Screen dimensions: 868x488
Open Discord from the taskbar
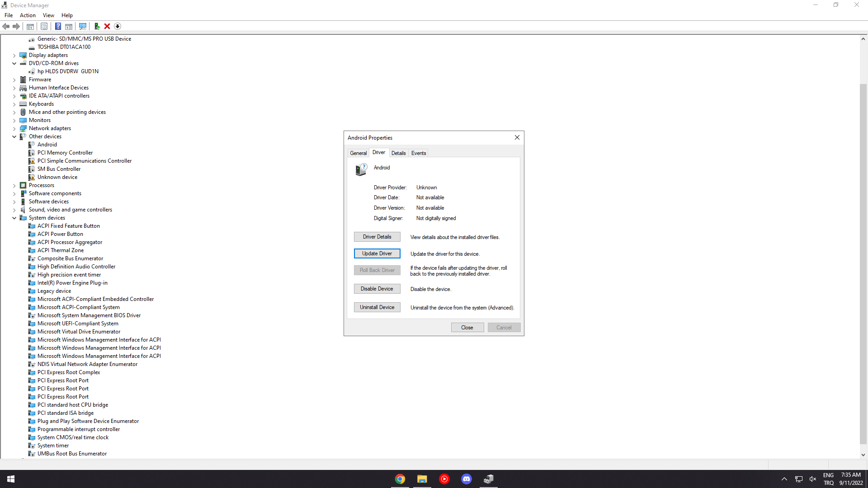tap(467, 479)
